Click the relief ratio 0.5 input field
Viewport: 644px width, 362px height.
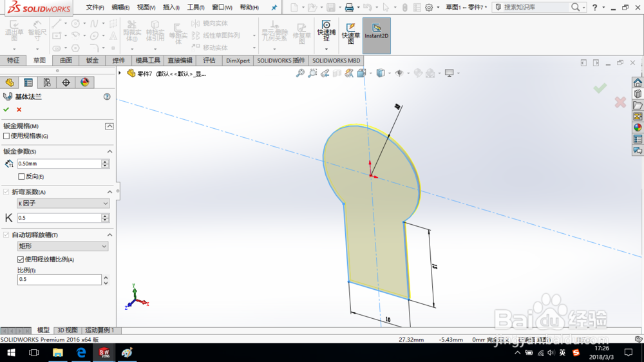59,280
